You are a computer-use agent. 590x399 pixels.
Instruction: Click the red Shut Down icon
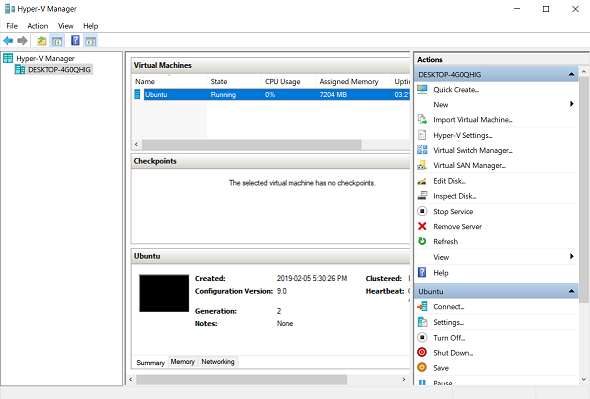(x=422, y=352)
